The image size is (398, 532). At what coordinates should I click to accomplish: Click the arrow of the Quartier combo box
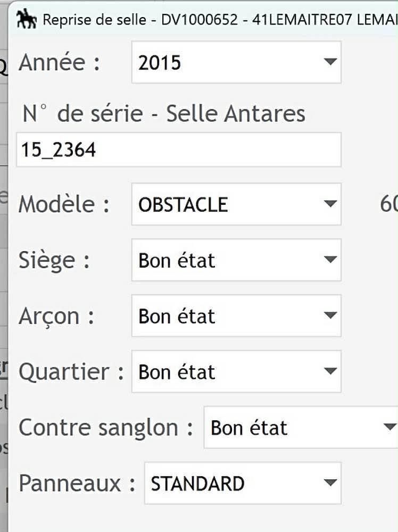pos(330,371)
